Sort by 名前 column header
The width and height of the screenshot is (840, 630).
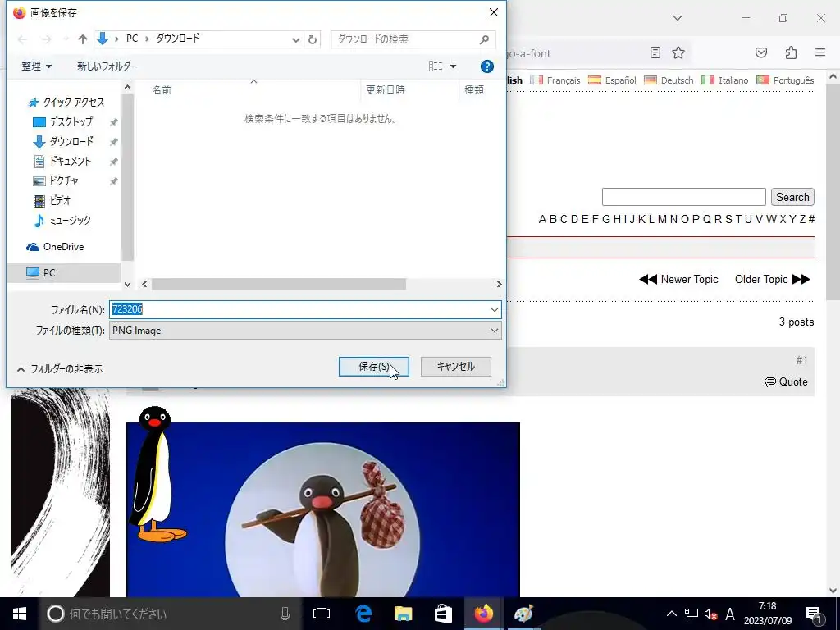coord(162,90)
